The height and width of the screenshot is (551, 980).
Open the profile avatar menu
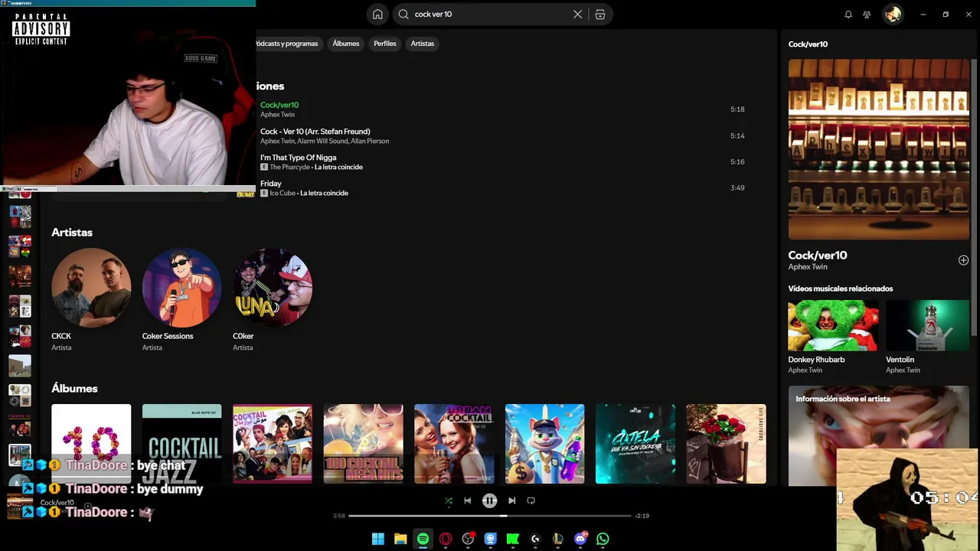pos(893,15)
